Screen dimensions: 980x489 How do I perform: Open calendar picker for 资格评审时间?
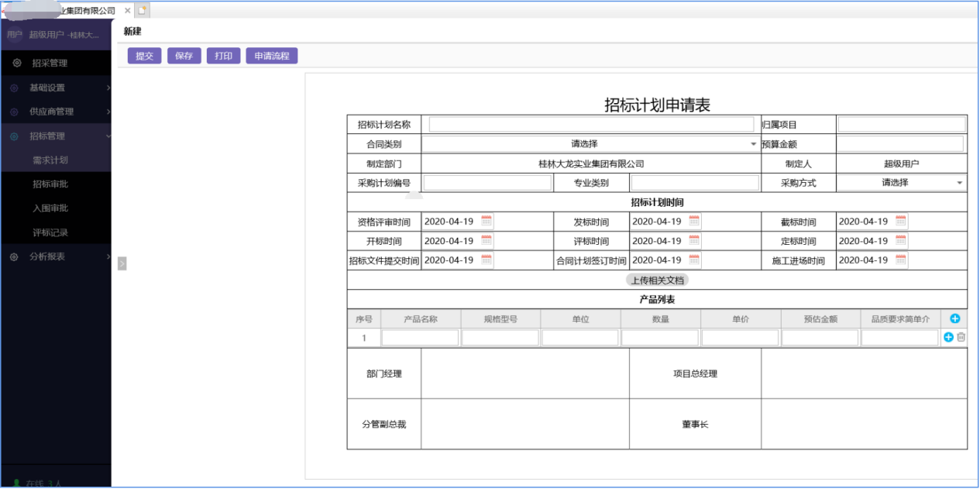[x=487, y=220]
